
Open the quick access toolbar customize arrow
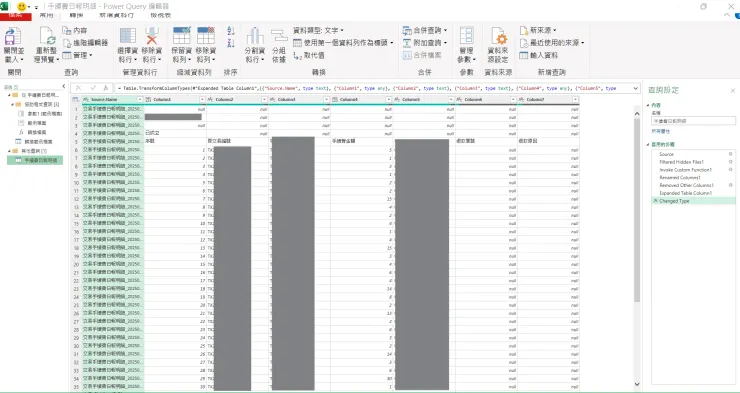click(x=36, y=8)
